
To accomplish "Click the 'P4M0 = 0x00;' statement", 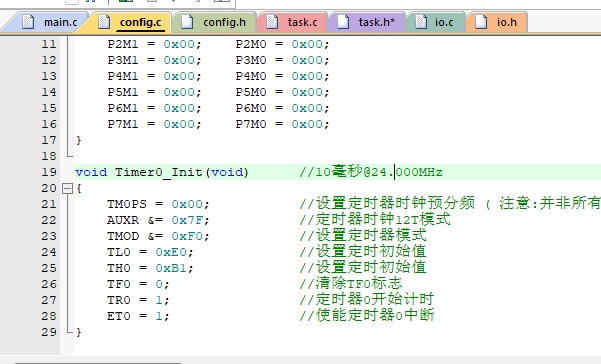I will coord(282,76).
